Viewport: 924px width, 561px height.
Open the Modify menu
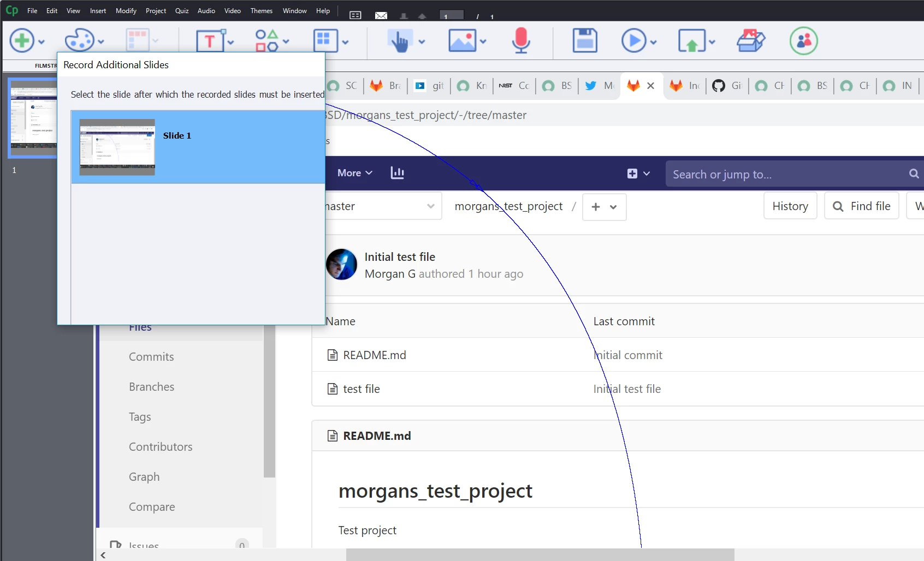click(x=126, y=11)
